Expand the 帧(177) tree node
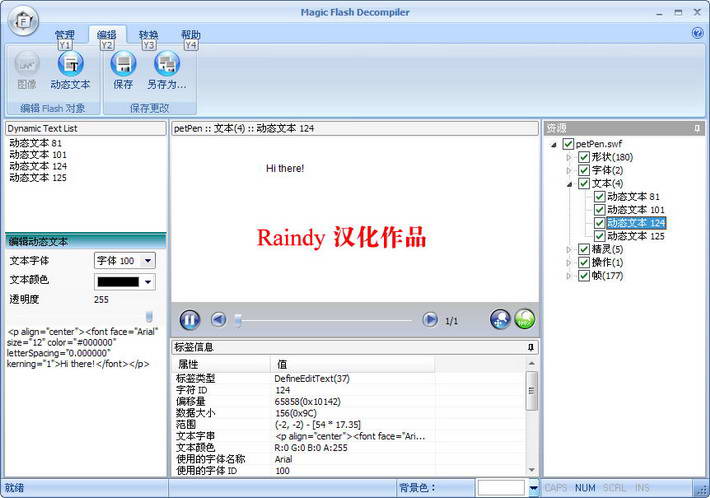The image size is (710, 498). [x=569, y=276]
